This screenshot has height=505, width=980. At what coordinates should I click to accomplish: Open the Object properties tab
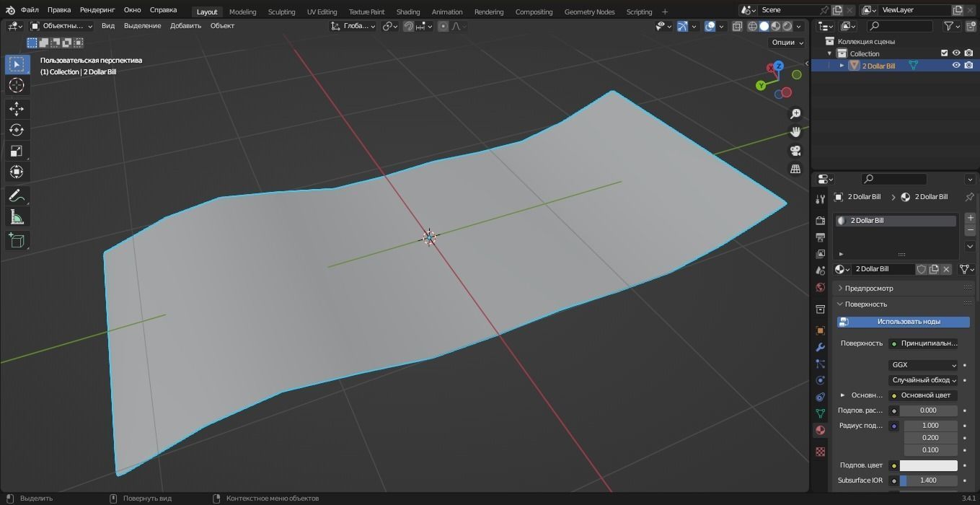coord(820,330)
